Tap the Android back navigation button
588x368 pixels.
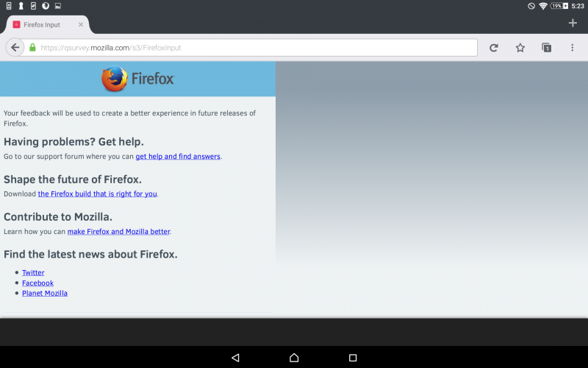click(235, 358)
